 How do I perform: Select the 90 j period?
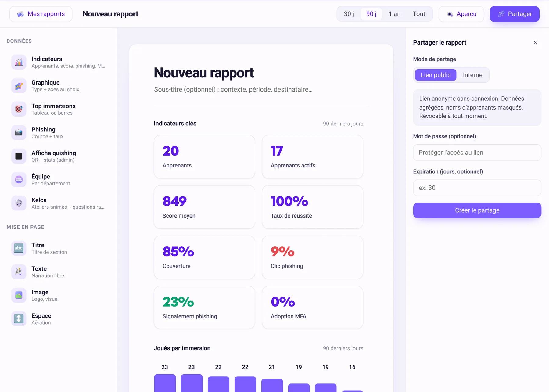pos(371,14)
